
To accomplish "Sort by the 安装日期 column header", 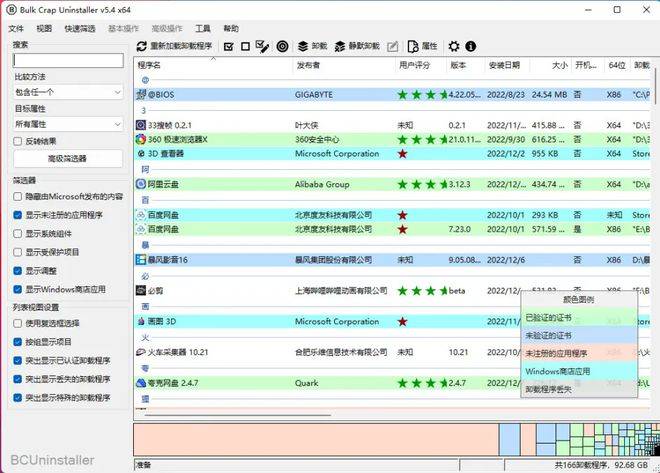I will pyautogui.click(x=507, y=65).
